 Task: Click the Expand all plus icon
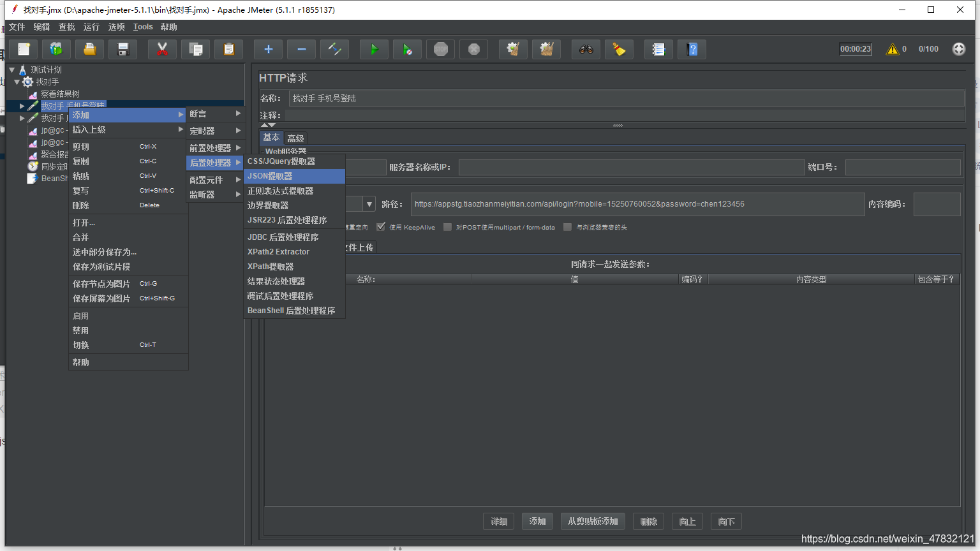pyautogui.click(x=268, y=49)
